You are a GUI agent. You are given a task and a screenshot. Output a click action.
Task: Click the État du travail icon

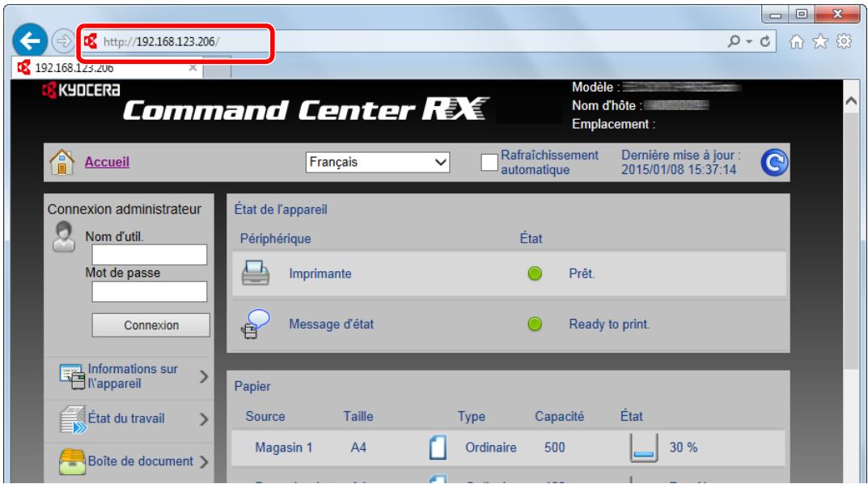tap(73, 419)
